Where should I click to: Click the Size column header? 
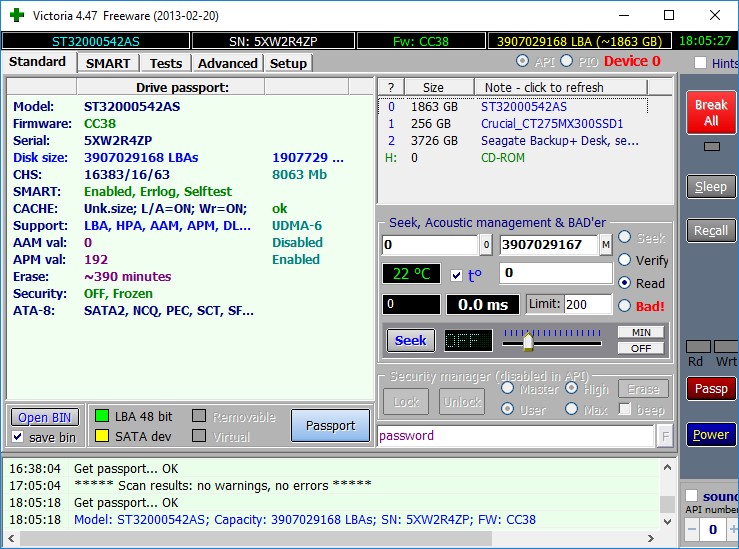coord(439,87)
